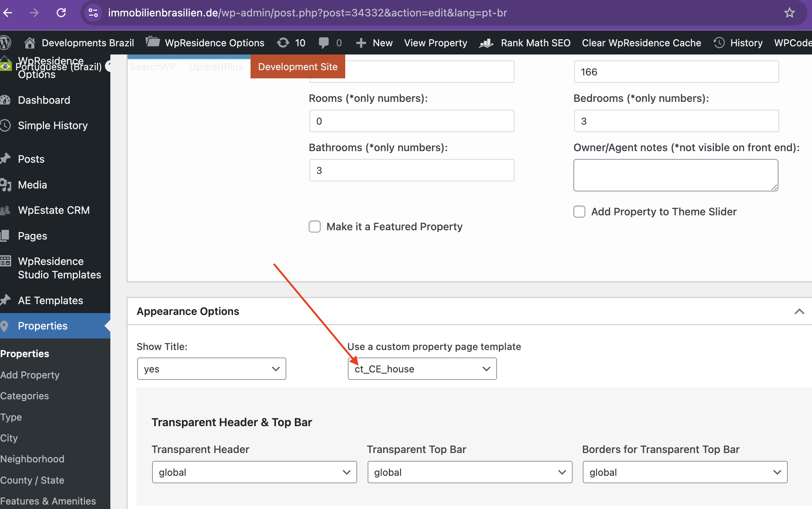Open WpResidence Studio Templates menu item
Image resolution: width=812 pixels, height=509 pixels.
pyautogui.click(x=60, y=268)
